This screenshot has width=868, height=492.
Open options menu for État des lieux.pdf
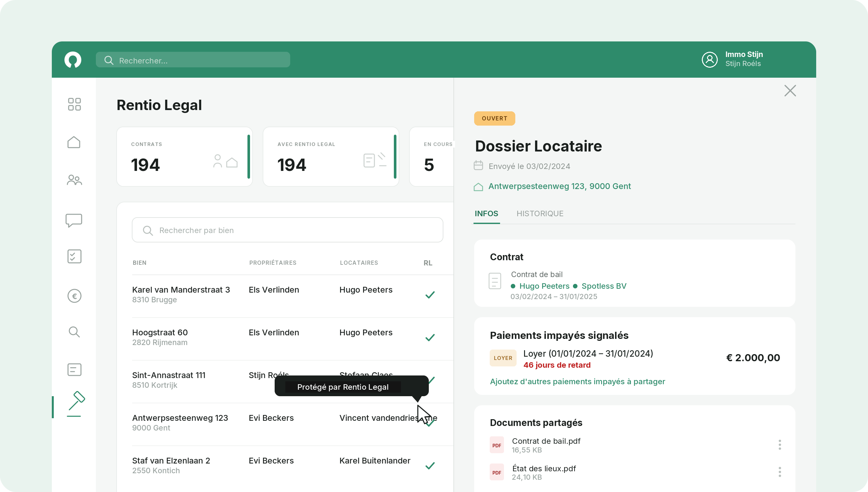click(x=780, y=472)
